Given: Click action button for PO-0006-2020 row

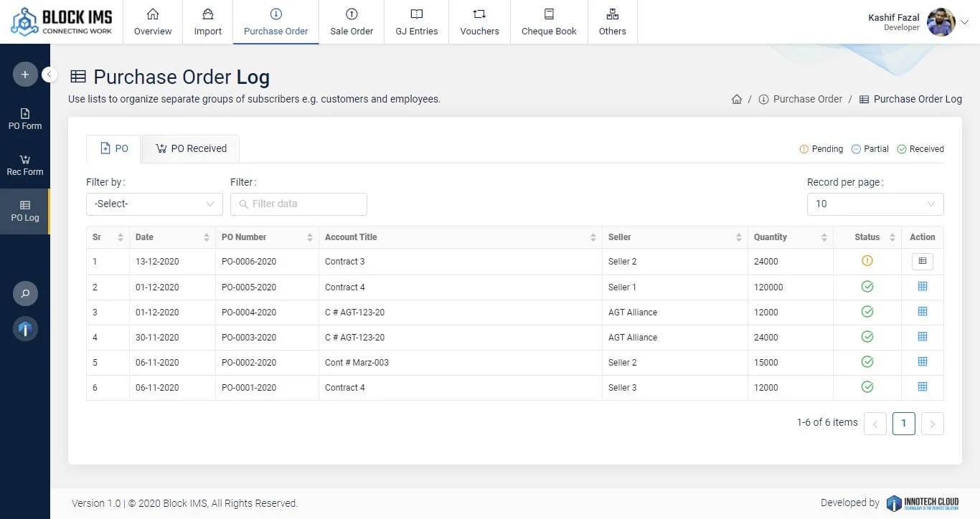Looking at the screenshot, I should 923,262.
